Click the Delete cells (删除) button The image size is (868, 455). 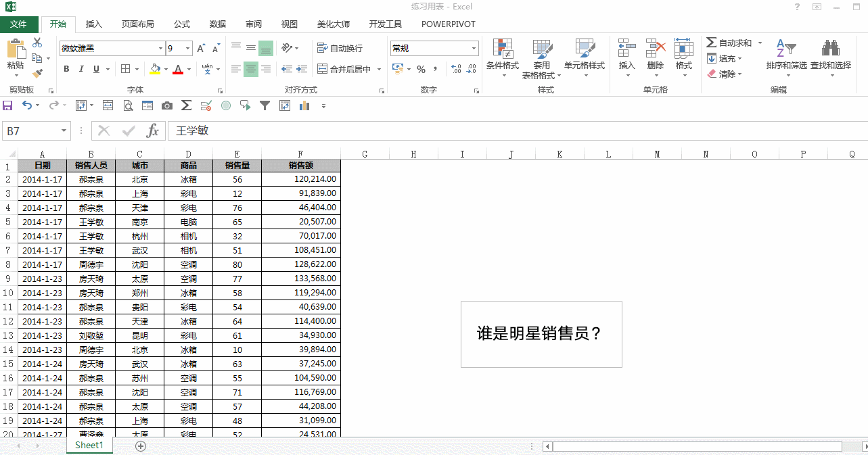656,58
